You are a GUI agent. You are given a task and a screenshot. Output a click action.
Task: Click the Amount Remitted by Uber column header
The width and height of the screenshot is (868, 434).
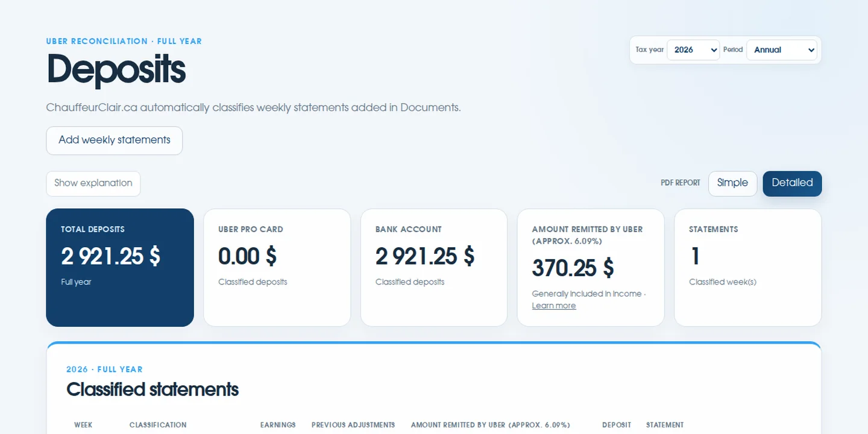[491, 425]
